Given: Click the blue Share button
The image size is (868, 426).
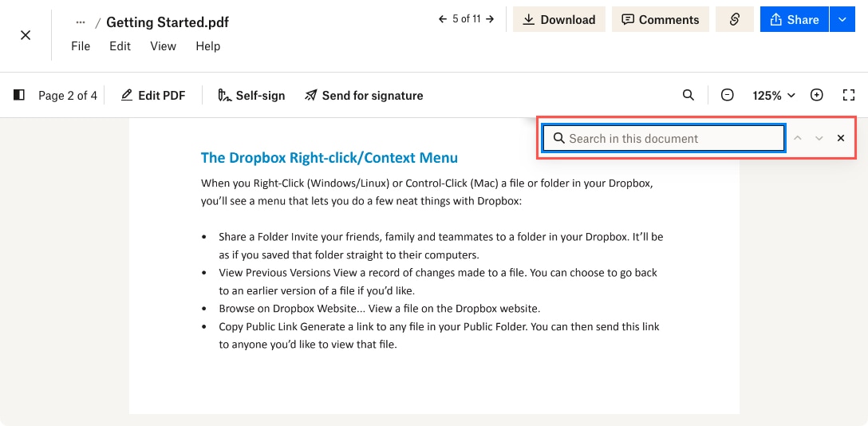Looking at the screenshot, I should point(795,19).
